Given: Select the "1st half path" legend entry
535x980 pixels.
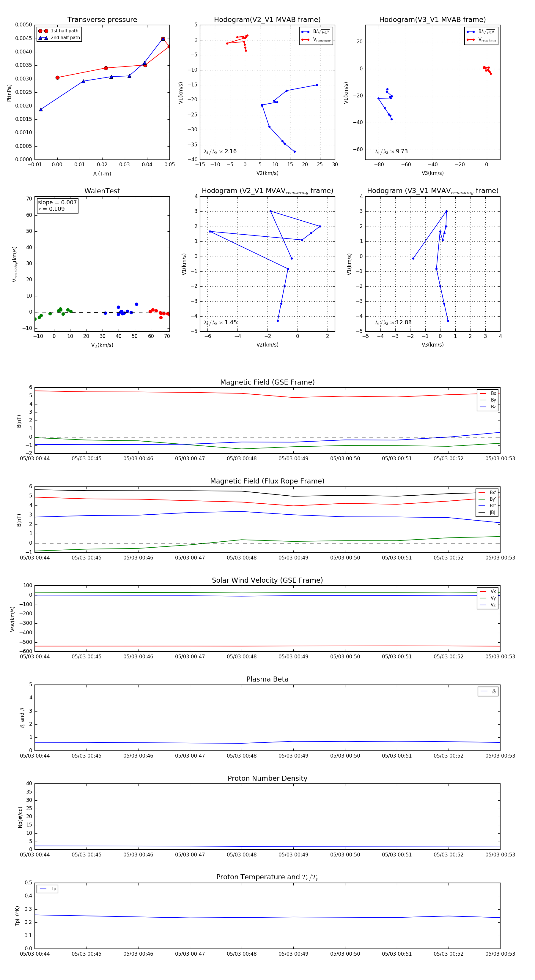Looking at the screenshot, I should [59, 31].
